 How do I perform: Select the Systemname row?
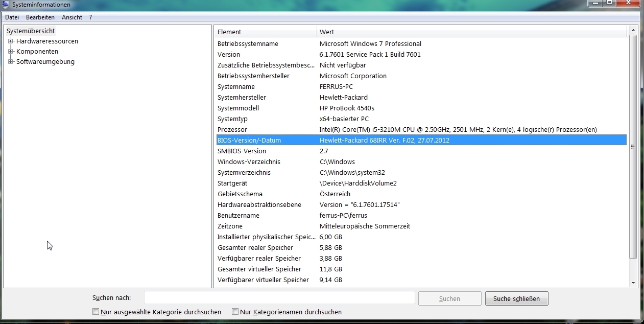point(420,87)
